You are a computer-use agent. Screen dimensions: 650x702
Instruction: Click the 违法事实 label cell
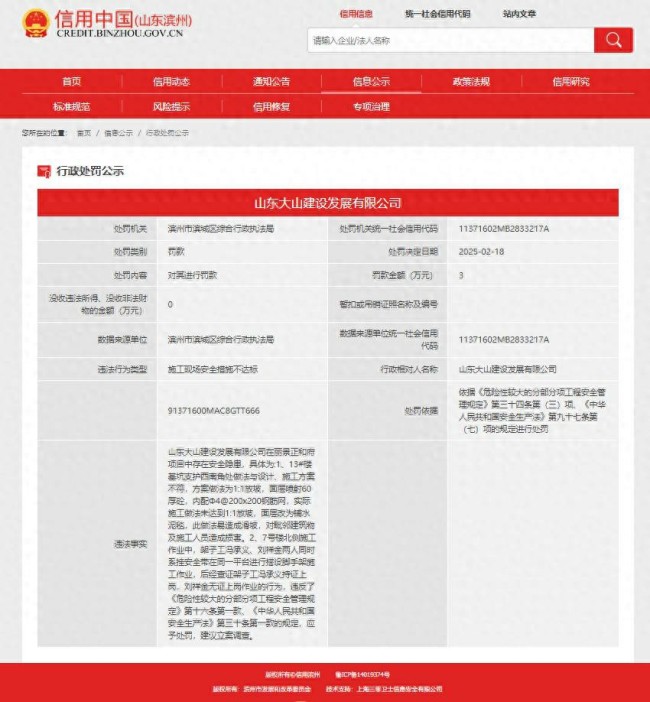pyautogui.click(x=97, y=544)
